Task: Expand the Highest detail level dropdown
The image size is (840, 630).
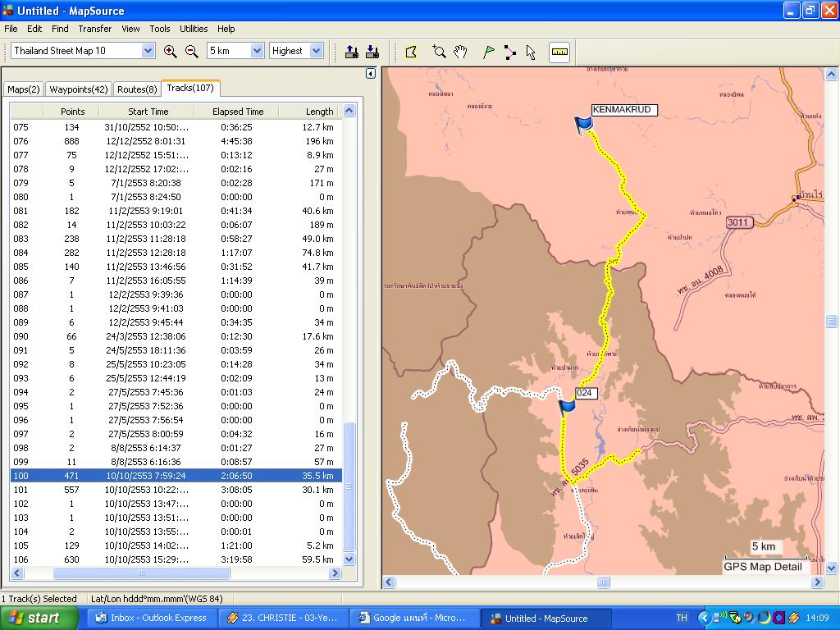Action: coord(317,51)
